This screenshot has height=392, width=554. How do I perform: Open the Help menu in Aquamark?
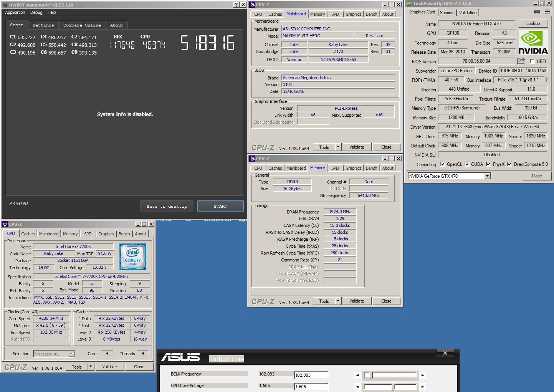tap(52, 12)
